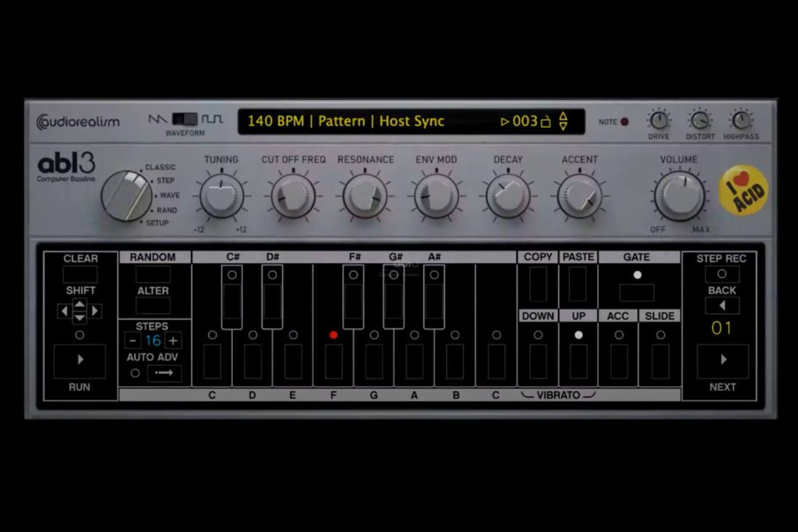Click the steps value 16
The height and width of the screenshot is (532, 798).
153,340
